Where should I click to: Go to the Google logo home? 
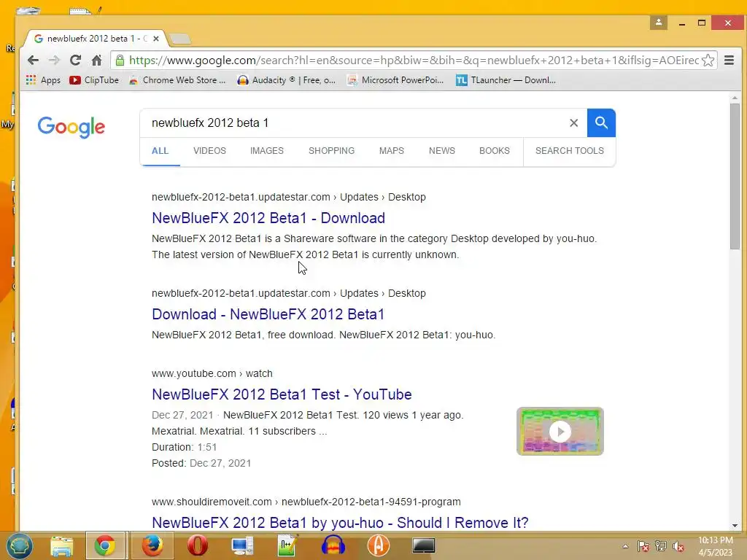pyautogui.click(x=71, y=127)
